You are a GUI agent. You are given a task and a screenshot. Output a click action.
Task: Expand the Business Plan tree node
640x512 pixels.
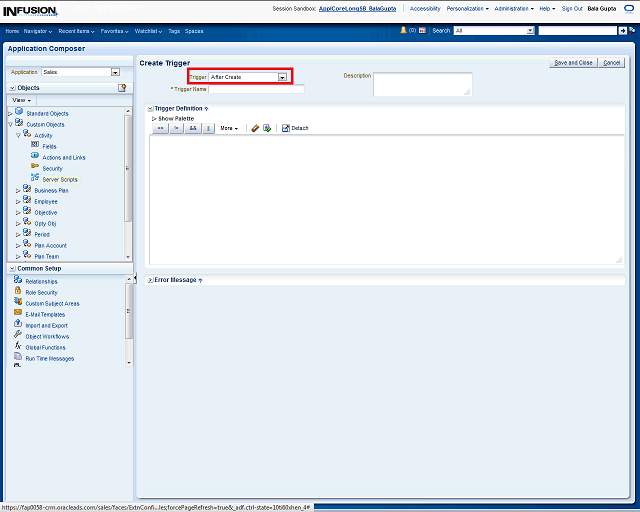click(x=18, y=191)
